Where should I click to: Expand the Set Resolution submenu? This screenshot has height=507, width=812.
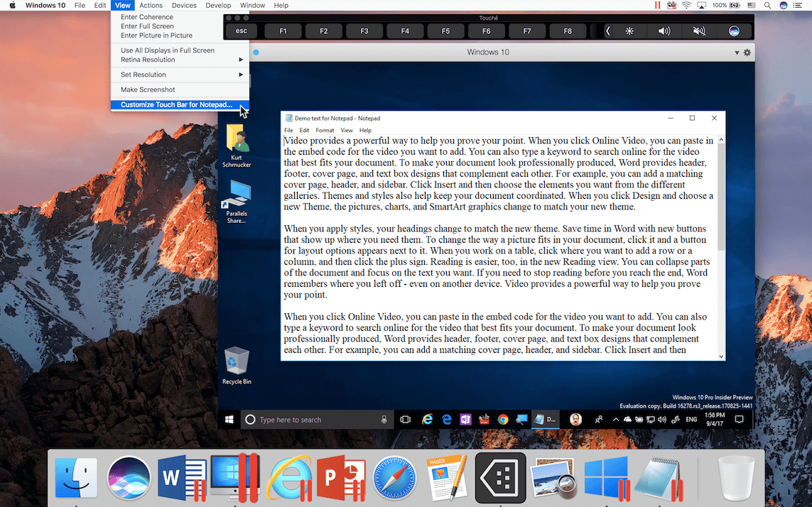click(180, 75)
